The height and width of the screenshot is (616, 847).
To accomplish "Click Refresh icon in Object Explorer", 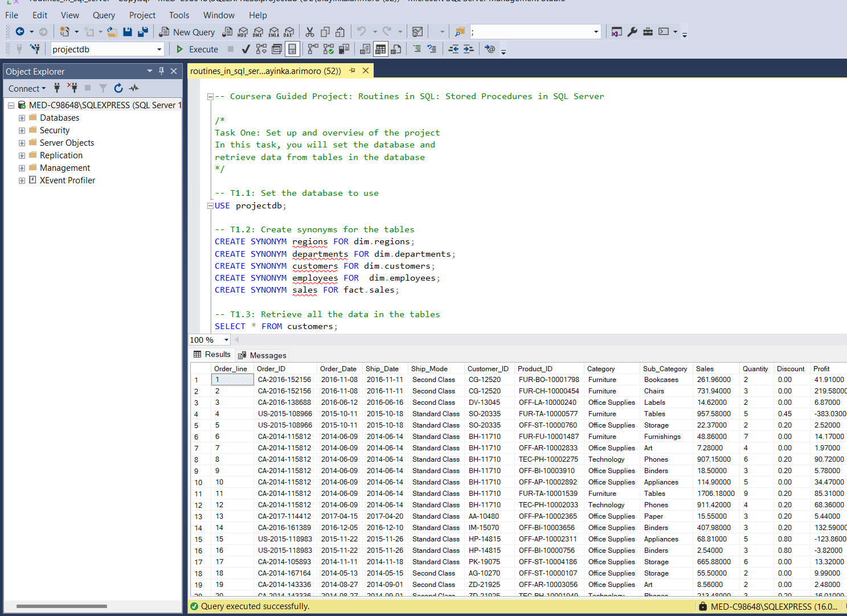I will (x=118, y=88).
